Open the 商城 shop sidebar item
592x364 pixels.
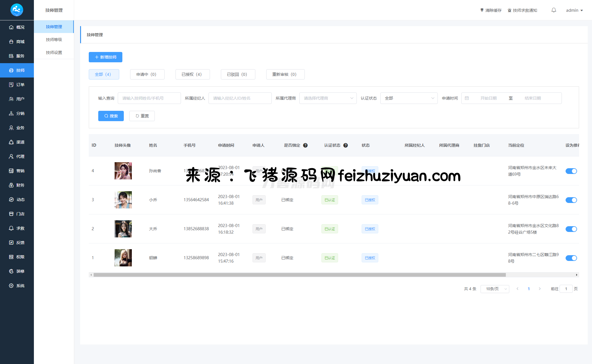point(17,42)
